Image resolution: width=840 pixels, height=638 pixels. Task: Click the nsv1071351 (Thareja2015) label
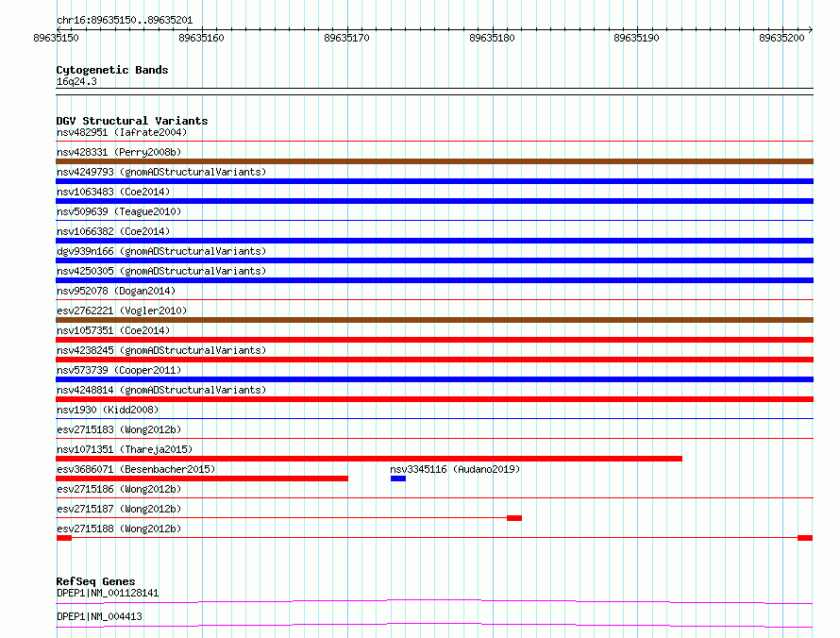pyautogui.click(x=125, y=449)
